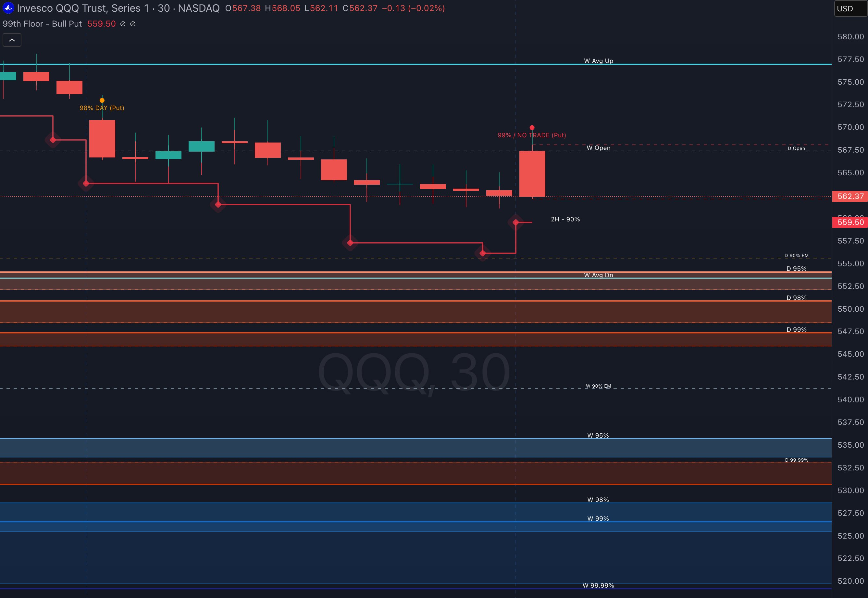Click the 520.00 price axis label
Image resolution: width=868 pixels, height=598 pixels.
coord(850,581)
